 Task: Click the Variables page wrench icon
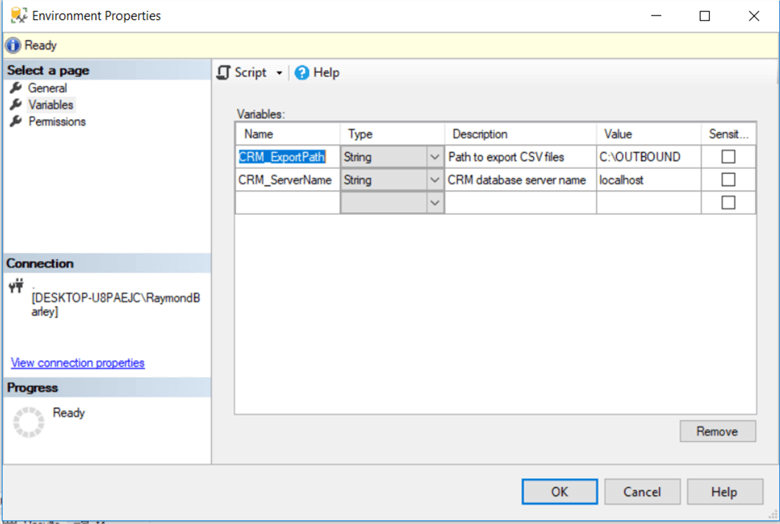click(15, 105)
